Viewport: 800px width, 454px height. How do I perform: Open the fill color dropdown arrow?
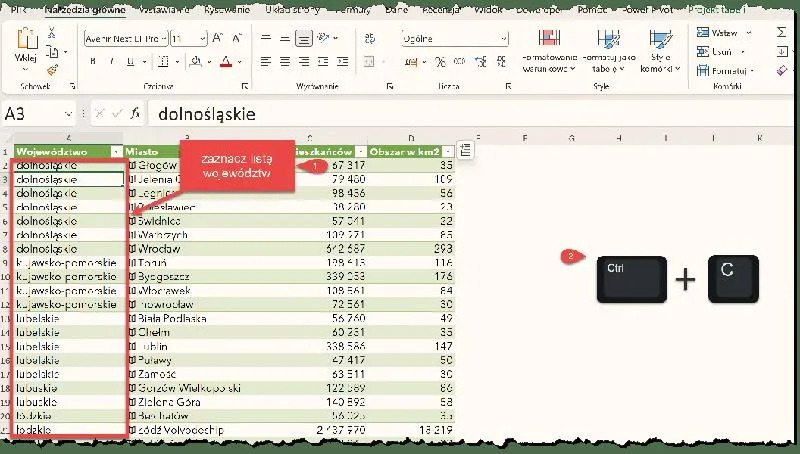point(209,62)
